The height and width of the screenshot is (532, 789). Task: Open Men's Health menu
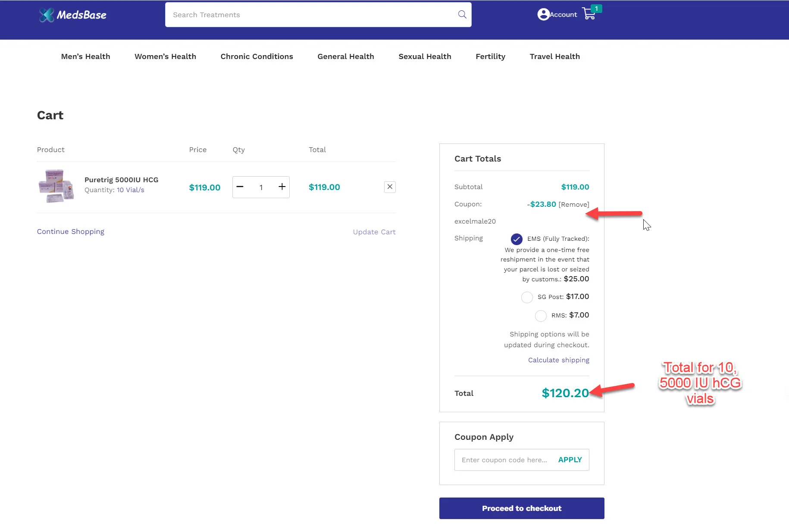85,56
